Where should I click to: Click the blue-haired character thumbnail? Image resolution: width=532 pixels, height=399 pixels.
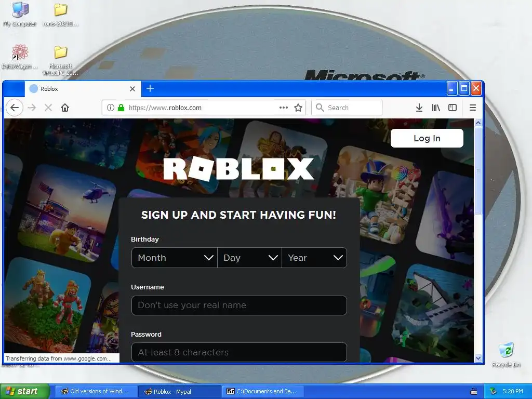point(186,157)
